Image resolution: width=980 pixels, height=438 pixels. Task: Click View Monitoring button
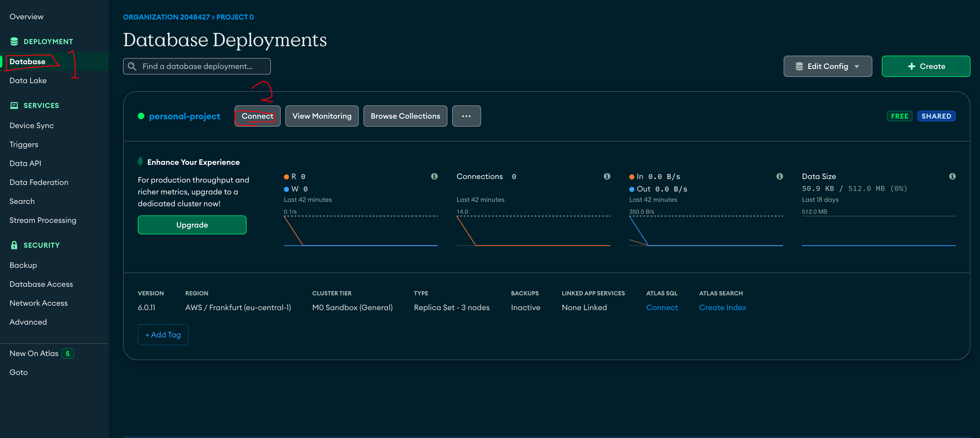(322, 116)
